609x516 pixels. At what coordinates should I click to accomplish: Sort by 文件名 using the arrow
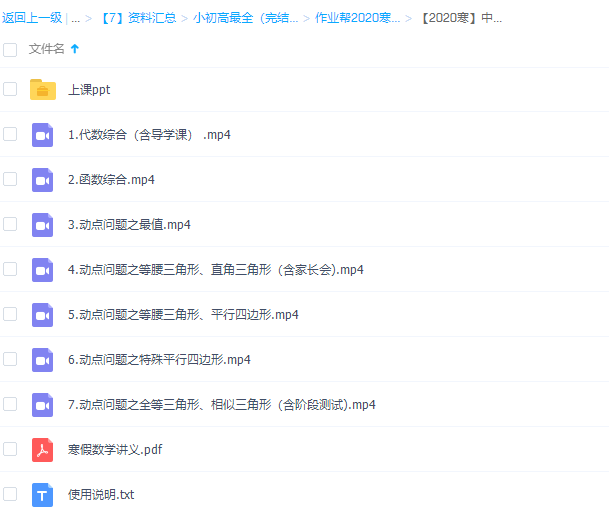[75, 49]
